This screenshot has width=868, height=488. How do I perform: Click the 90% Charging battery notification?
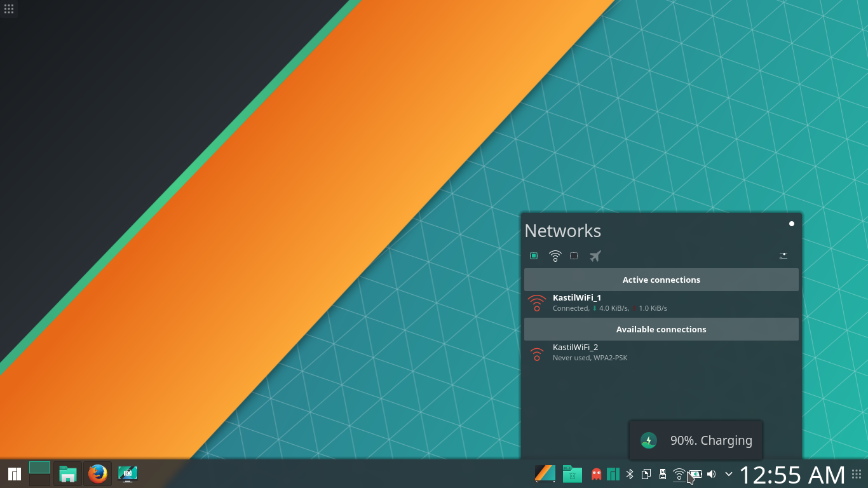click(x=695, y=440)
